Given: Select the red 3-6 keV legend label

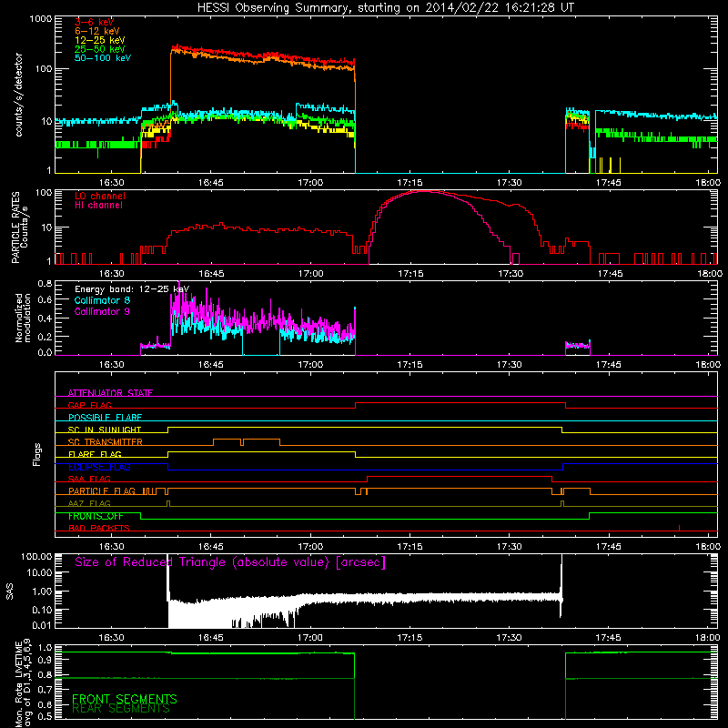Looking at the screenshot, I should 95,22.
